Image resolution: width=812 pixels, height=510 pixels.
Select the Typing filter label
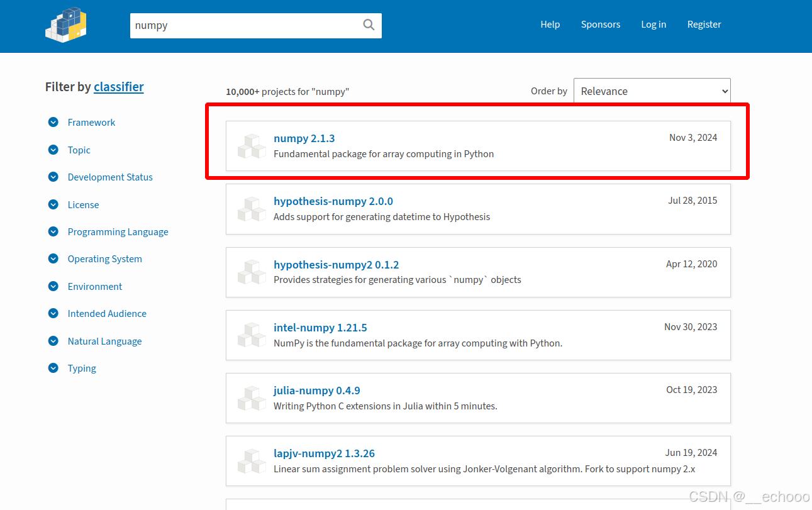(x=82, y=369)
